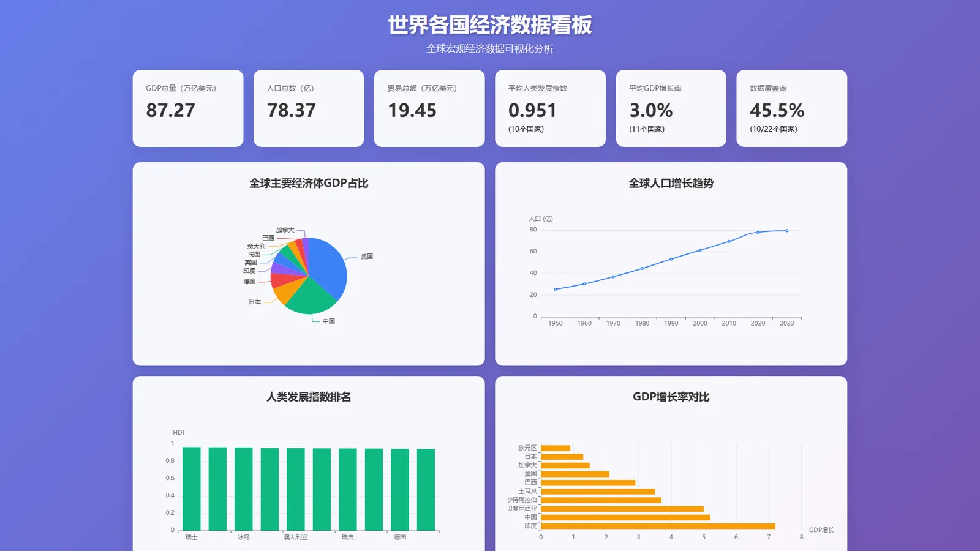Click the 巴西 bar in the GDP growth chart
Viewport: 980px width, 551px height.
[x=588, y=482]
